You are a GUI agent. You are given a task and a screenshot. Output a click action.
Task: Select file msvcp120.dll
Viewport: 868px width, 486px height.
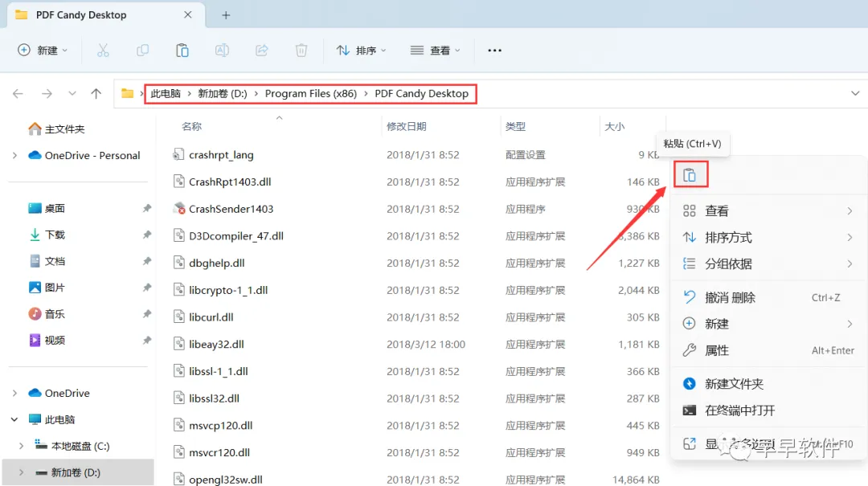[x=220, y=426]
